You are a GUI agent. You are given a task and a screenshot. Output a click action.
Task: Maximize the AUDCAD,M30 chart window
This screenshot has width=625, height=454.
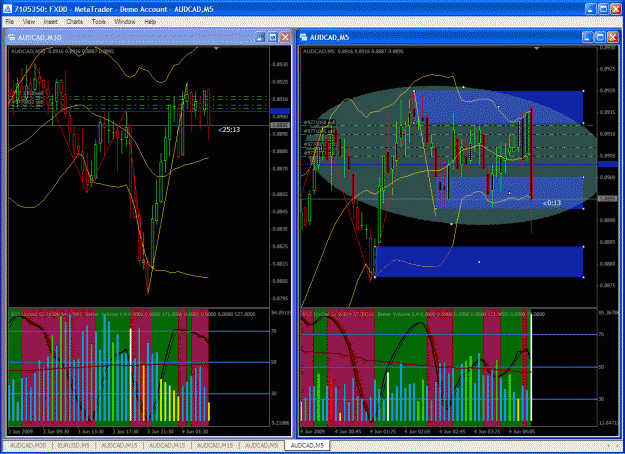point(273,37)
